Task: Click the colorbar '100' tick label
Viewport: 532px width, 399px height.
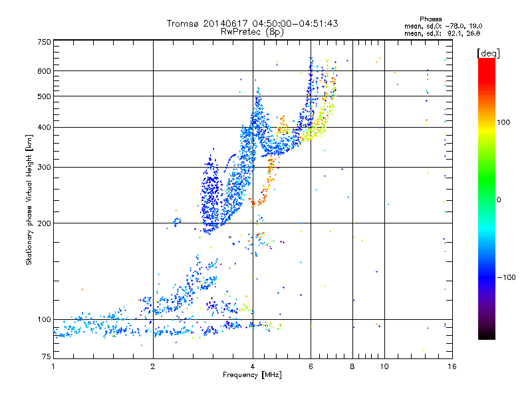Action: (503, 122)
